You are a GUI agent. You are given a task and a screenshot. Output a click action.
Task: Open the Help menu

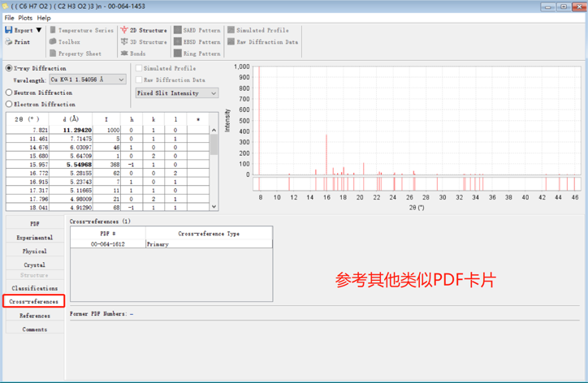tap(44, 18)
